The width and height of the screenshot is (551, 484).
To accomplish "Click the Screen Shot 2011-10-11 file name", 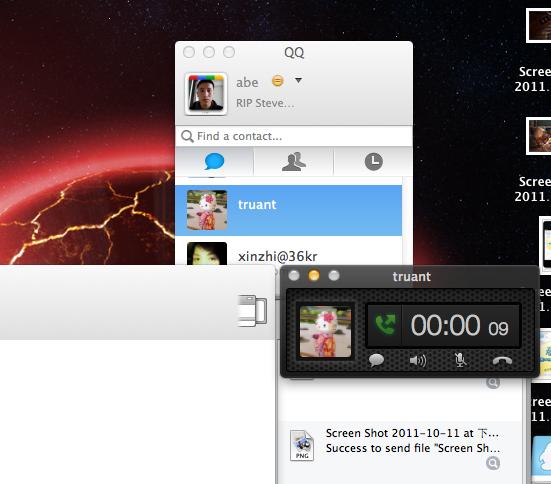I will (412, 433).
